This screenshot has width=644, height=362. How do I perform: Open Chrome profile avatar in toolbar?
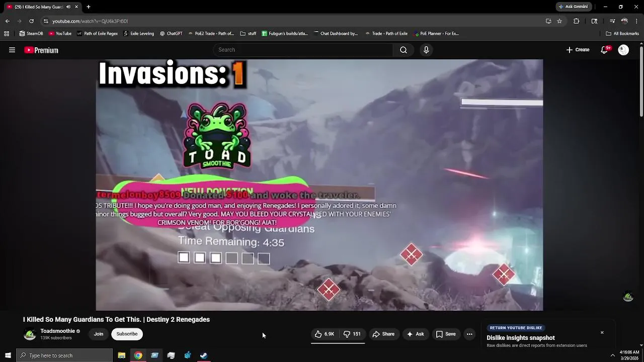(x=624, y=21)
